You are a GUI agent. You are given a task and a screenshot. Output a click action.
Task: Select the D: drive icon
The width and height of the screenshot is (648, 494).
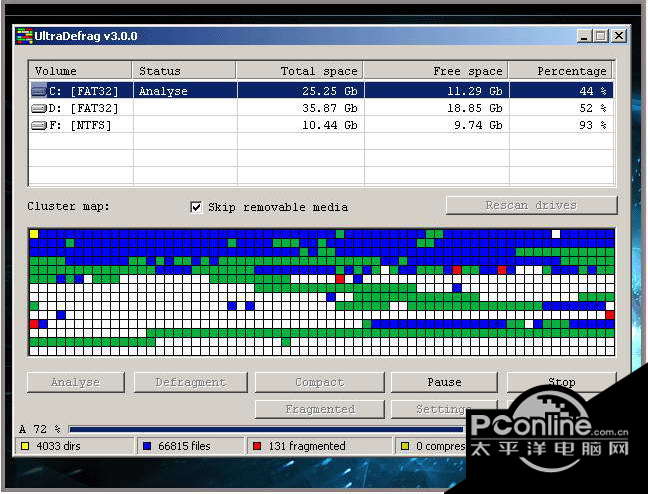[39, 108]
